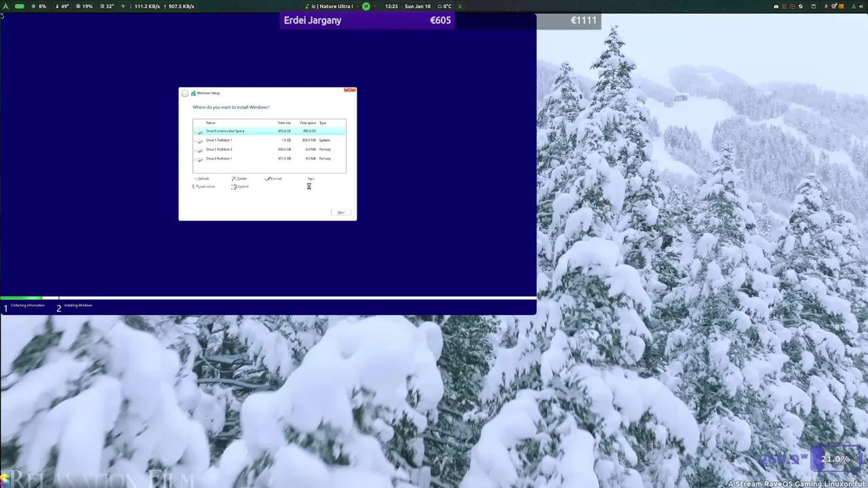Click the back arrow in Windows Setup
The width and height of the screenshot is (868, 488).
click(185, 94)
